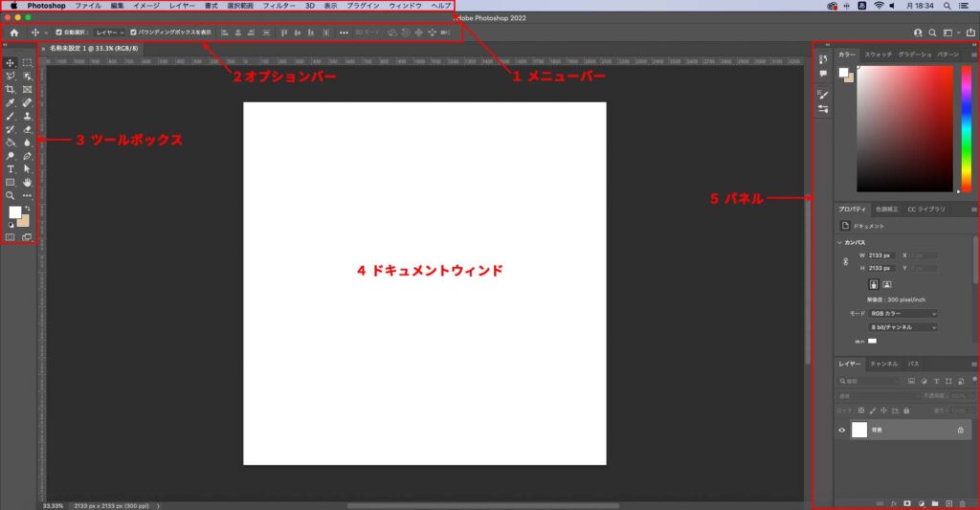Change screen mode from toolbox bottom
Viewport: 980px width, 510px height.
tap(27, 237)
